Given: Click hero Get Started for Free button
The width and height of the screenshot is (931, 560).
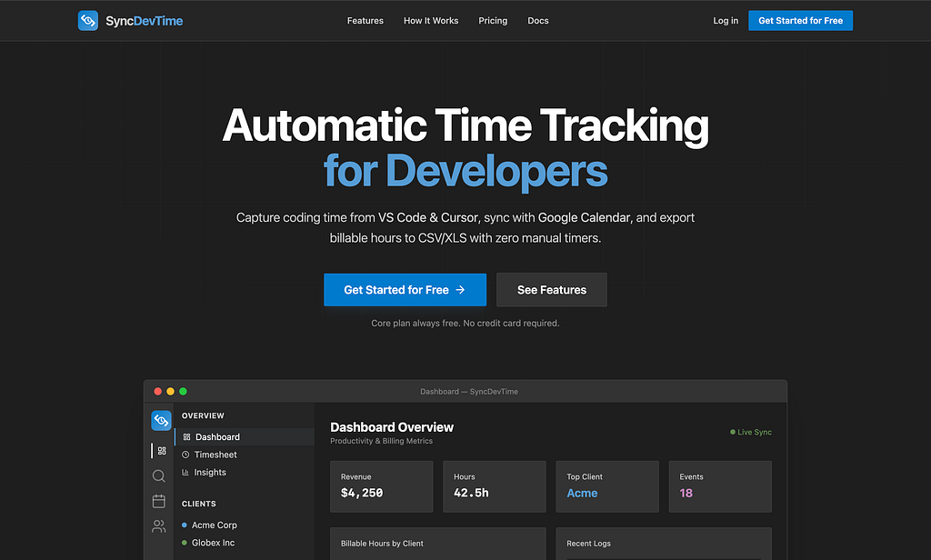Looking at the screenshot, I should (405, 290).
